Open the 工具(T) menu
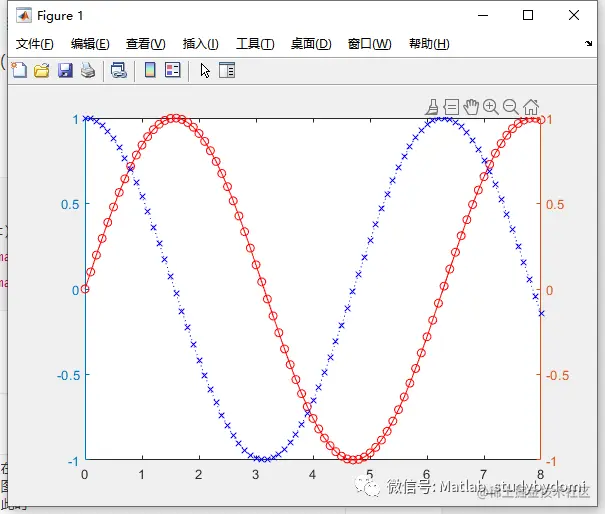Screen dimensions: 605x514 [255, 44]
